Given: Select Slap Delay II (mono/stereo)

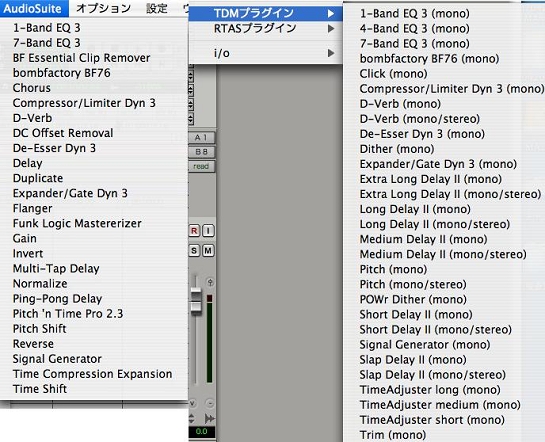Looking at the screenshot, I should coord(433,375).
